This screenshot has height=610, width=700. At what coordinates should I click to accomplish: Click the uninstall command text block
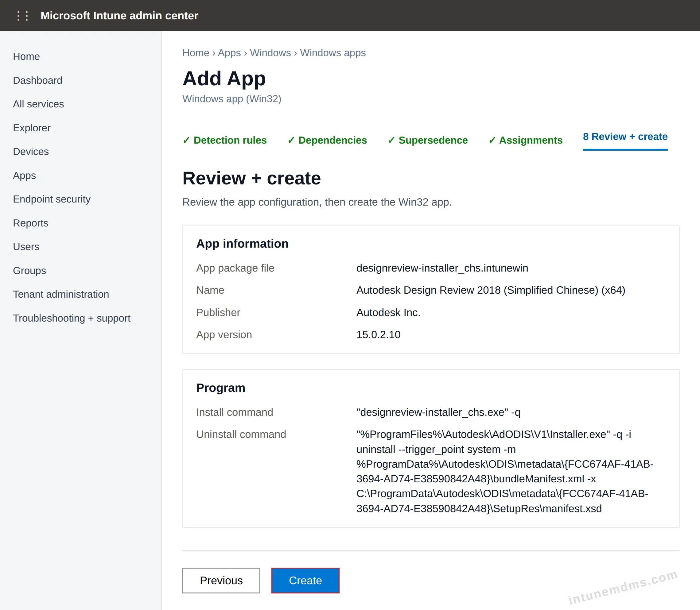(x=505, y=471)
